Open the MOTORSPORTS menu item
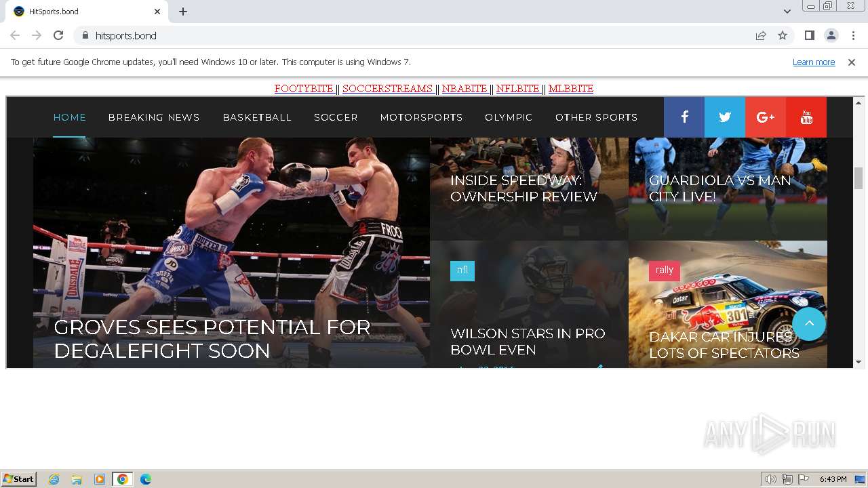Viewport: 868px width, 488px height. [421, 117]
